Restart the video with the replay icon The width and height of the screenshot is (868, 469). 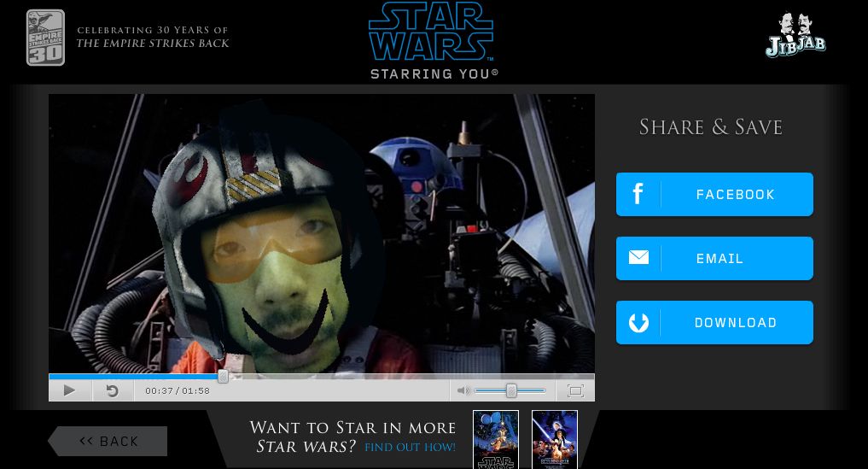[113, 391]
